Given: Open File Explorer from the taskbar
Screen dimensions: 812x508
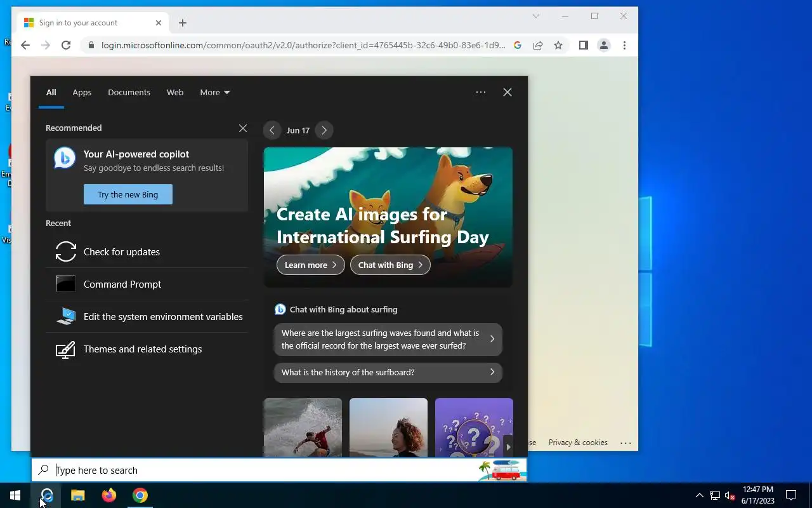Looking at the screenshot, I should coord(77,495).
